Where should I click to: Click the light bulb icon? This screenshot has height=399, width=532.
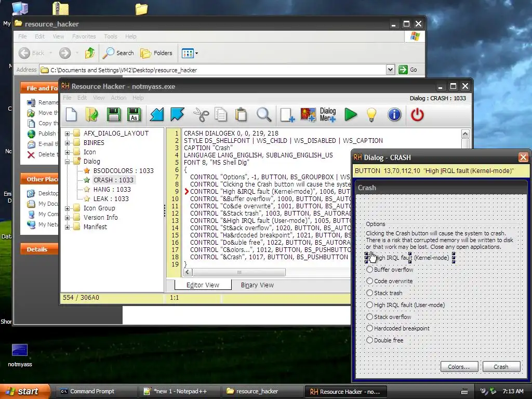point(371,115)
